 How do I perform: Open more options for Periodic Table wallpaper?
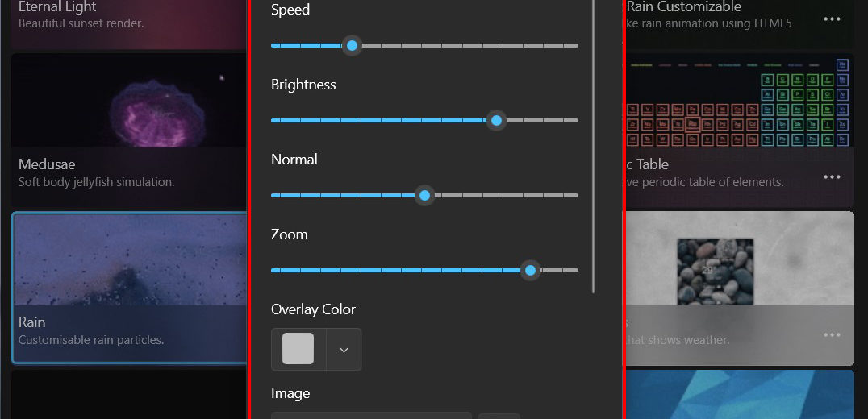pyautogui.click(x=832, y=177)
